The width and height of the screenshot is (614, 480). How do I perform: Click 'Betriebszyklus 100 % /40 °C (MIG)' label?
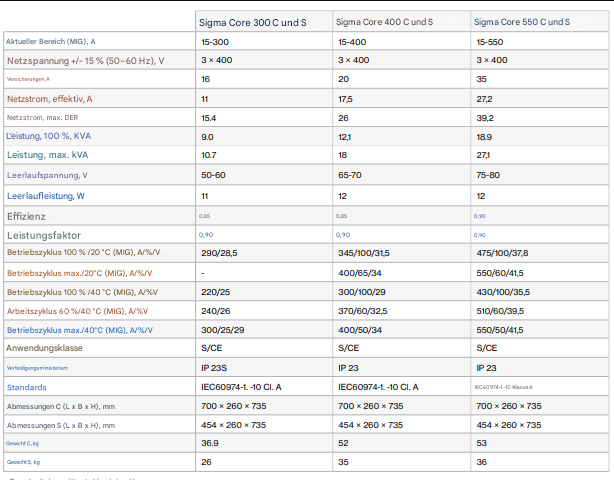click(82, 292)
